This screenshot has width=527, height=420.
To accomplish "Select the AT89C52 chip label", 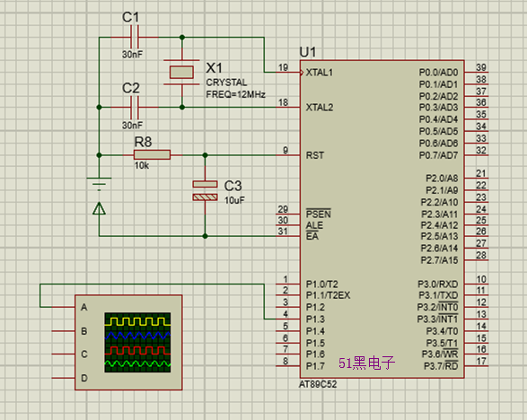I will [x=318, y=384].
